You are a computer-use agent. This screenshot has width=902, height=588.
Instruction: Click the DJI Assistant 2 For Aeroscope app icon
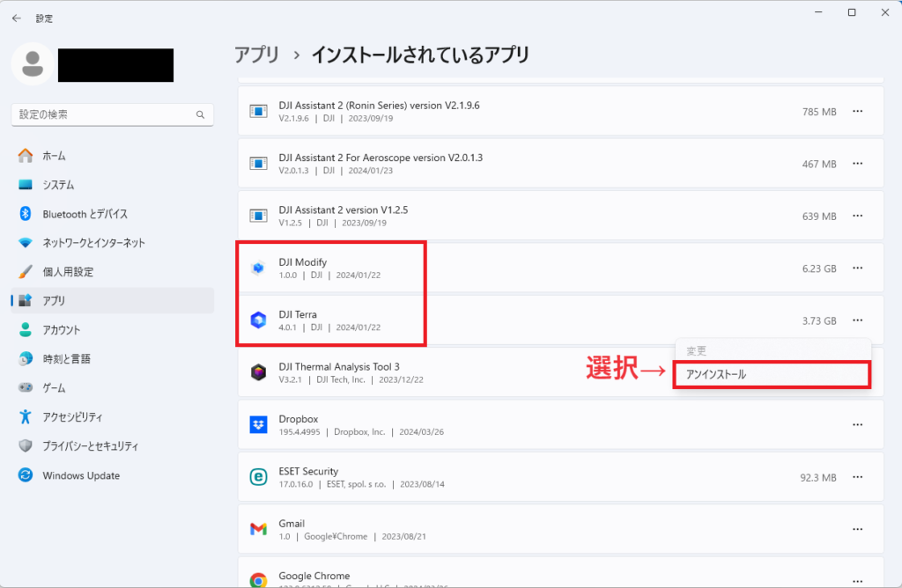[x=258, y=164]
